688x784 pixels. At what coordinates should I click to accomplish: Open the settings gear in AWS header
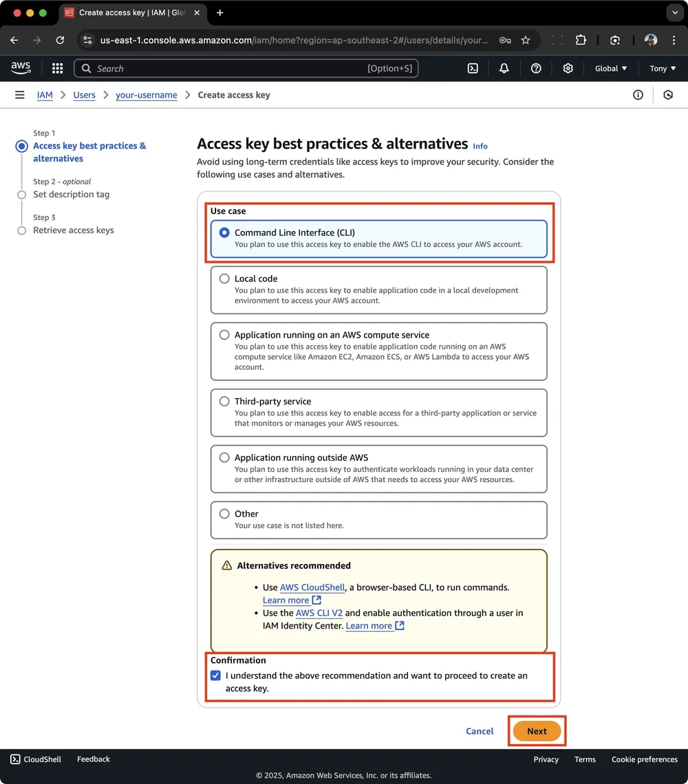568,69
